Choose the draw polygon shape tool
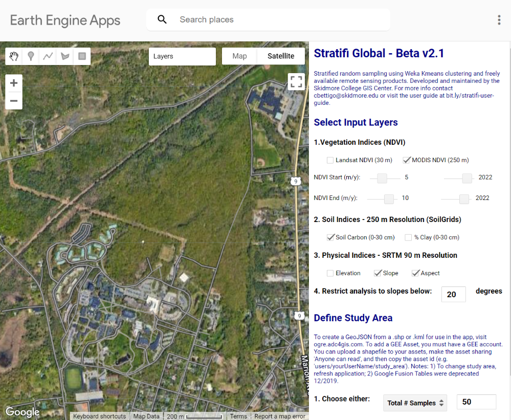This screenshot has height=420, width=511. (65, 56)
